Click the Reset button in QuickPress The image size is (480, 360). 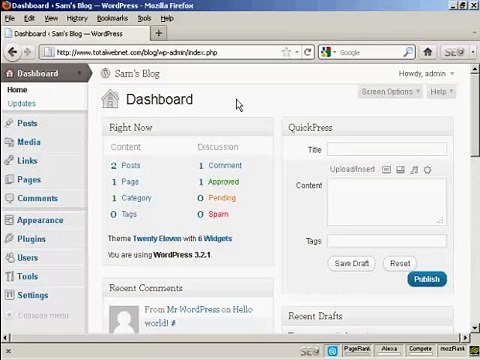(x=400, y=263)
